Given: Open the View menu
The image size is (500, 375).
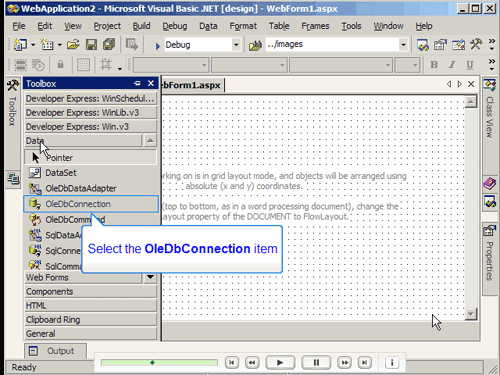Looking at the screenshot, I should click(x=73, y=26).
